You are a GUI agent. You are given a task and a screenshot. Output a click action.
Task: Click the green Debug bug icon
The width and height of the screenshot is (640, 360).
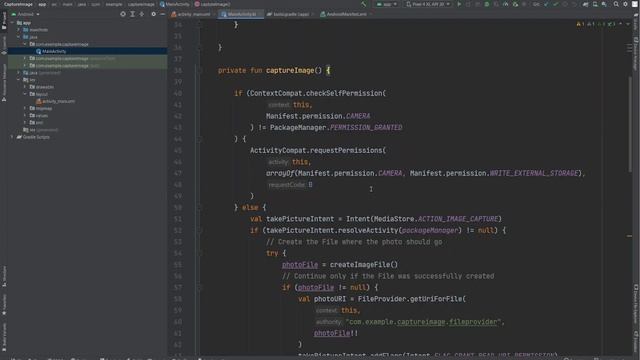point(487,4)
